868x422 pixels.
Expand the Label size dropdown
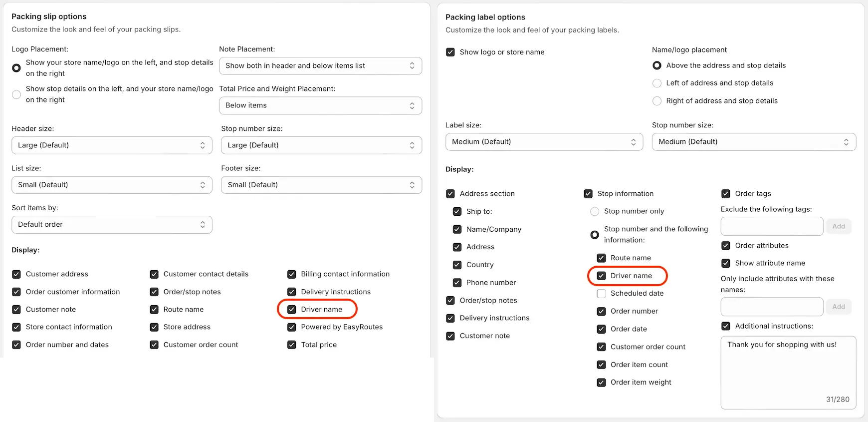click(x=544, y=142)
